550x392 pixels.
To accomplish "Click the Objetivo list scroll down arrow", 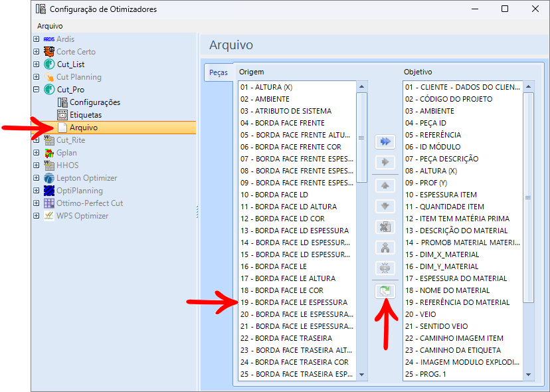I will pos(528,375).
